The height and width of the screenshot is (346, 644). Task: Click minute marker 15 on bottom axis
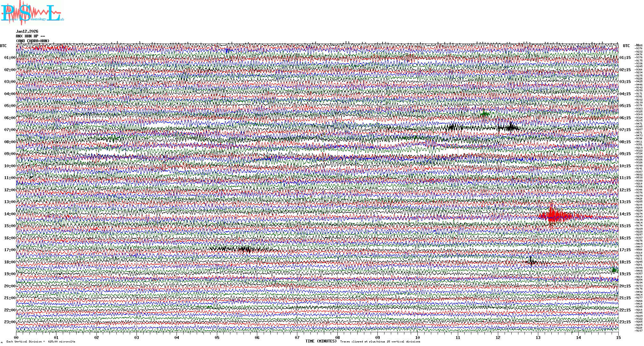tap(618, 338)
